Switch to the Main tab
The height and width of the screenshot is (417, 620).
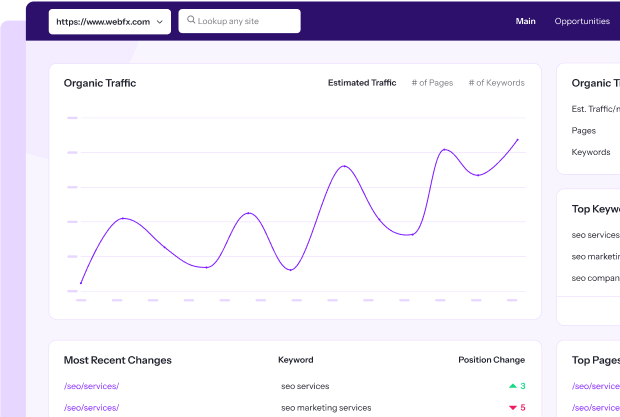tap(525, 21)
